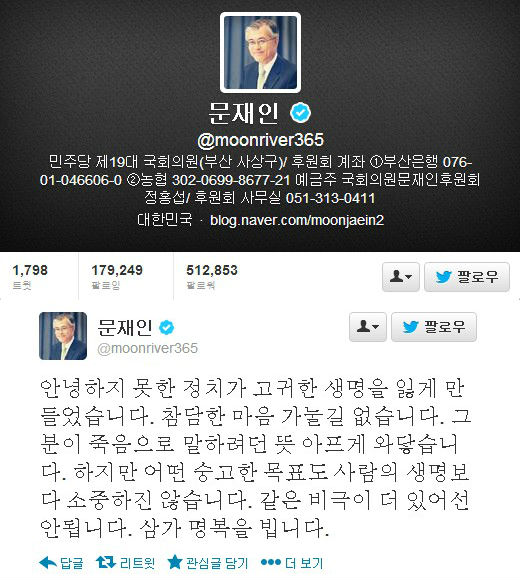Viewport: 520px width, 580px height.
Task: Open the 179,249 팔로잉 count tab
Action: pos(117,276)
